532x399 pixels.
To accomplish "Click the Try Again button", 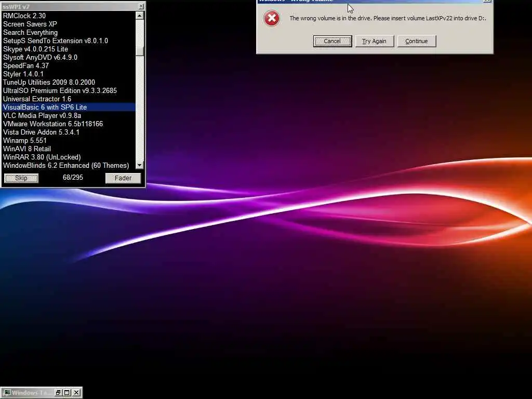I will pos(374,41).
